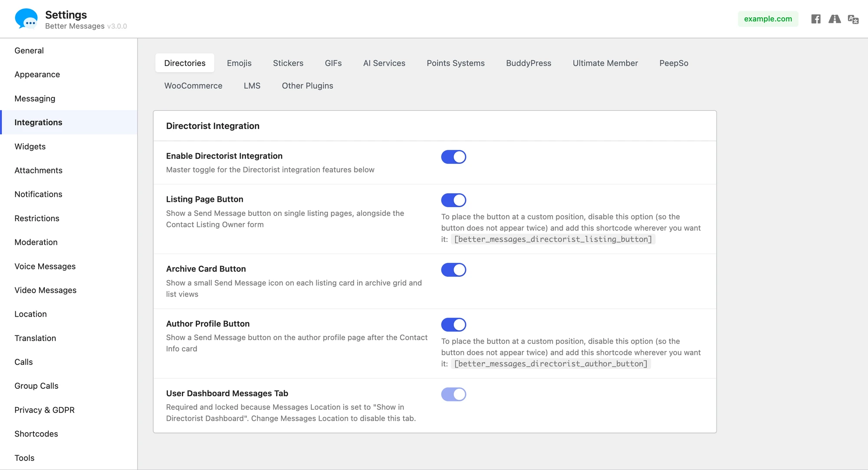Open the translate language icon
The height and width of the screenshot is (470, 868).
tap(853, 19)
